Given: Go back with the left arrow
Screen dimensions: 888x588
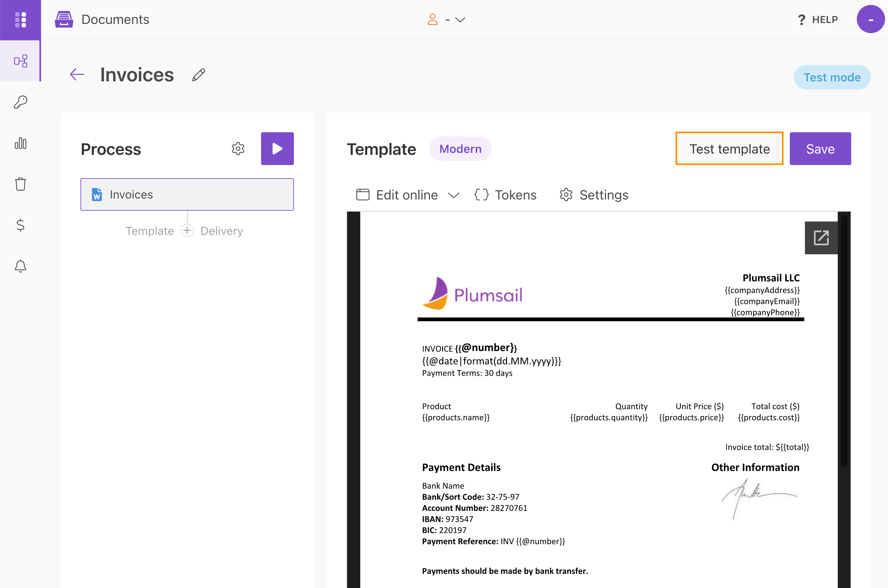Looking at the screenshot, I should 77,74.
